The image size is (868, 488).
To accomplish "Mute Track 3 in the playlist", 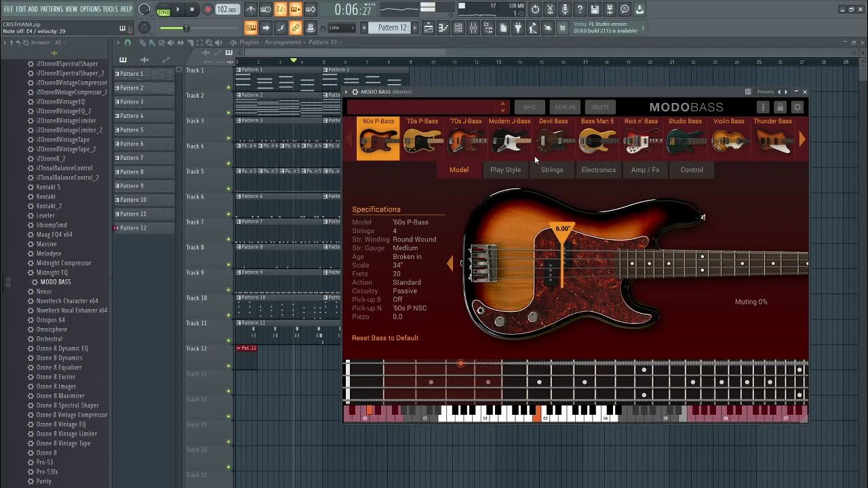I will pyautogui.click(x=229, y=138).
